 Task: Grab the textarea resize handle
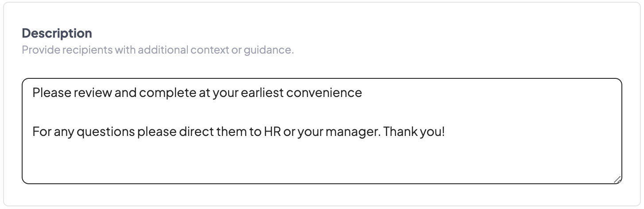[617, 179]
